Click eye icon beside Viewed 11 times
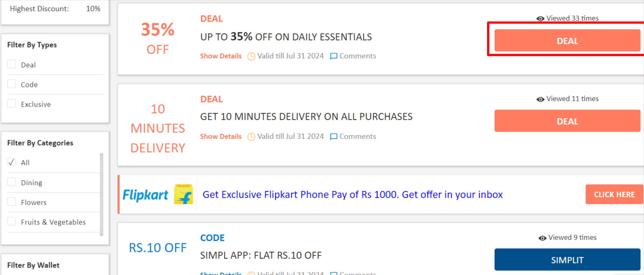The image size is (644, 275). (x=540, y=99)
